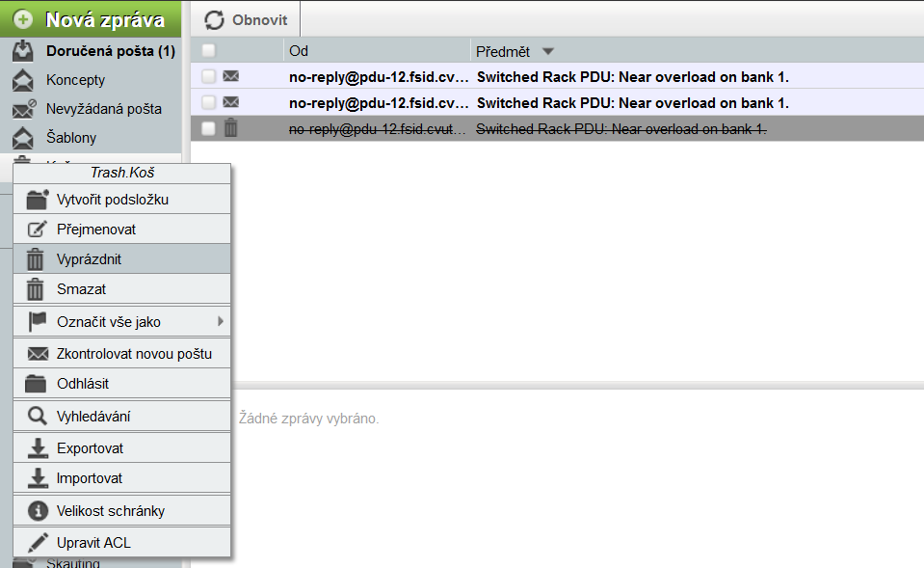Click the trash can icon beside Vyprázdnit
This screenshot has width=924, height=568.
[36, 259]
